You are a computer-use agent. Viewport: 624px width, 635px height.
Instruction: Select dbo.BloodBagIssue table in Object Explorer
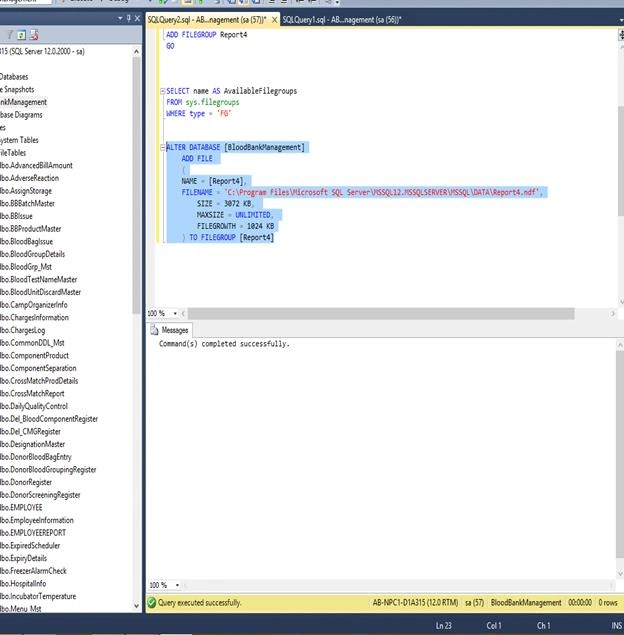click(x=26, y=241)
